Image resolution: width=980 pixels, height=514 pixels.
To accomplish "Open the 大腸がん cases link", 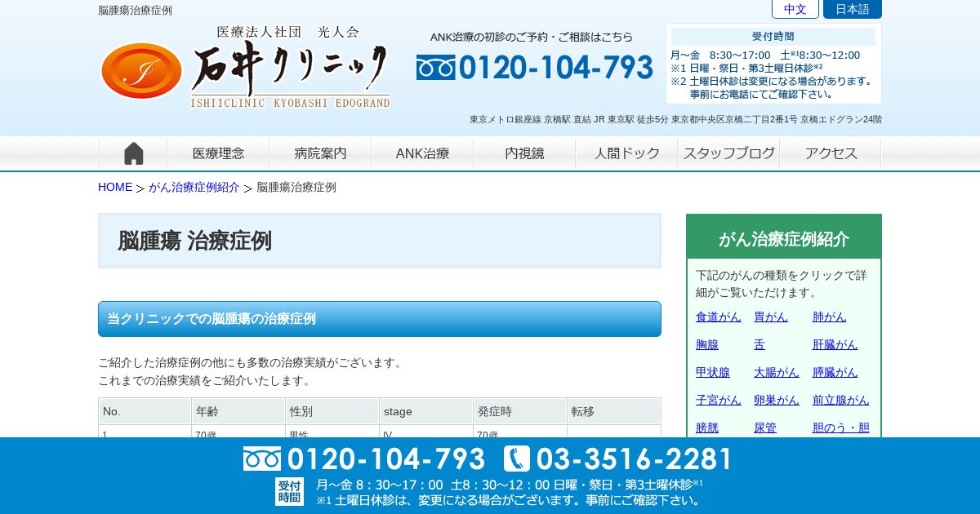I will [777, 372].
